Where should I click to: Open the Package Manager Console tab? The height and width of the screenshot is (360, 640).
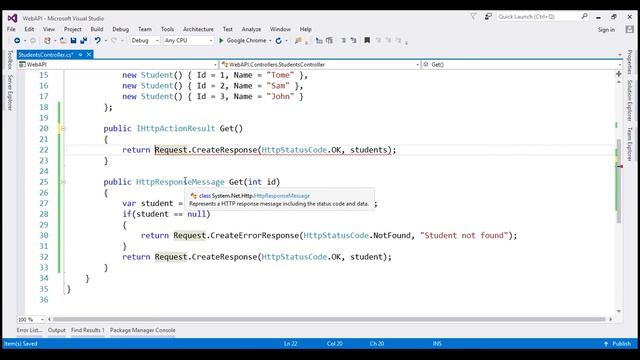[142, 330]
